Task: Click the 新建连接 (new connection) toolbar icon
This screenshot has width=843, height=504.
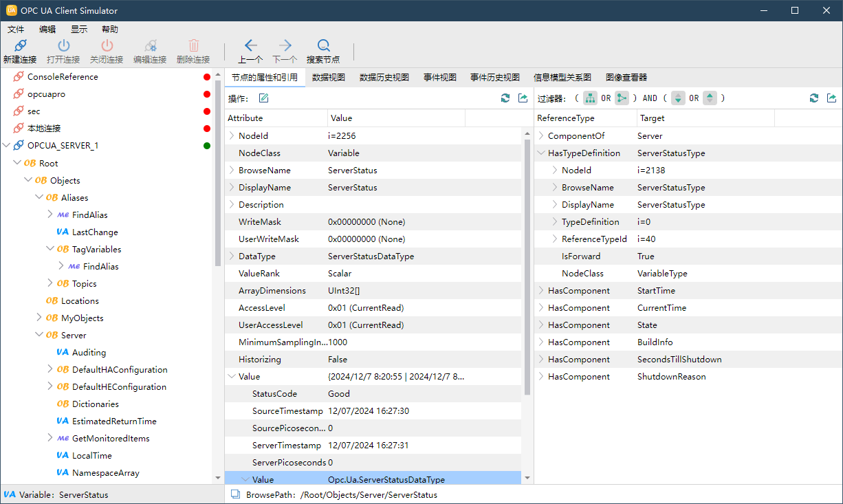Action: [20, 46]
